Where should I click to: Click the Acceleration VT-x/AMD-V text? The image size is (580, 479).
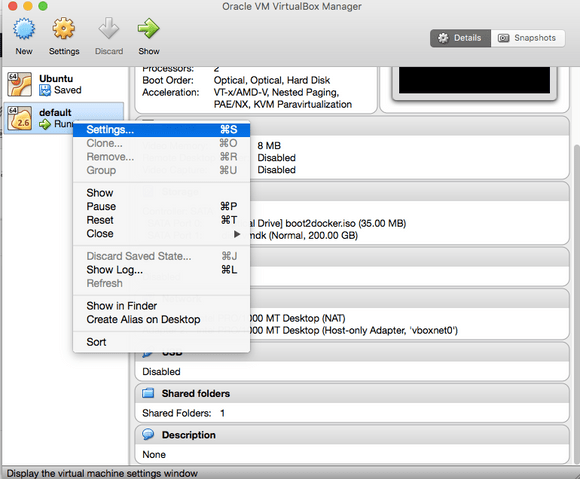tap(283, 98)
